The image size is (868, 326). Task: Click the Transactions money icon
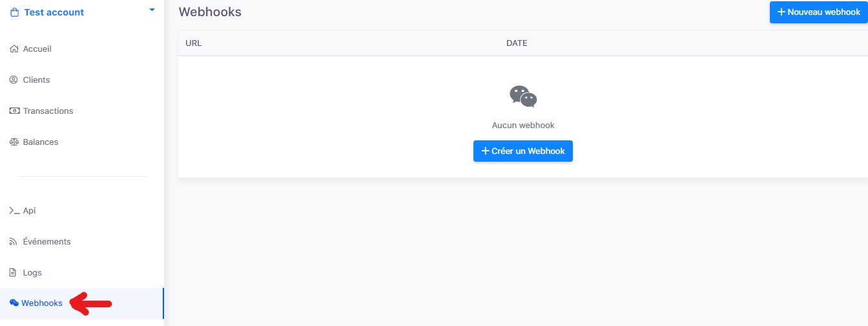[14, 111]
